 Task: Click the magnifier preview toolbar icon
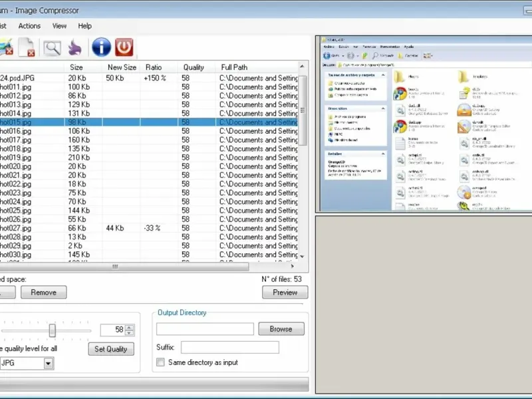53,48
